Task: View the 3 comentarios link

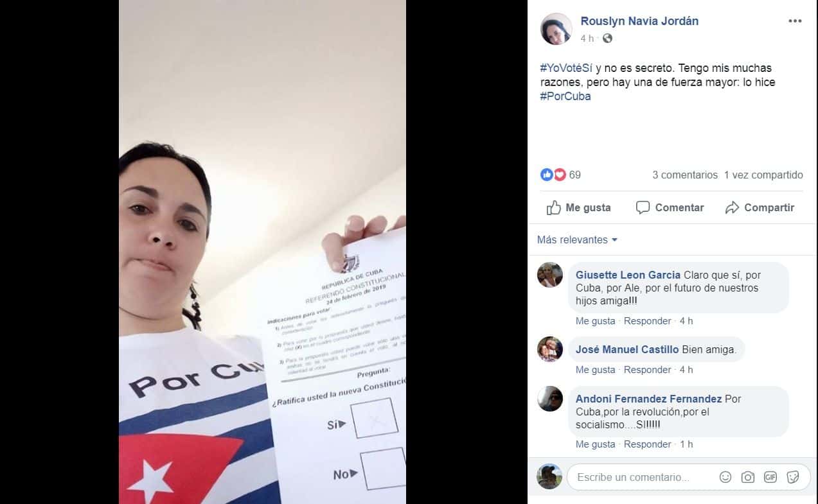Action: tap(685, 175)
